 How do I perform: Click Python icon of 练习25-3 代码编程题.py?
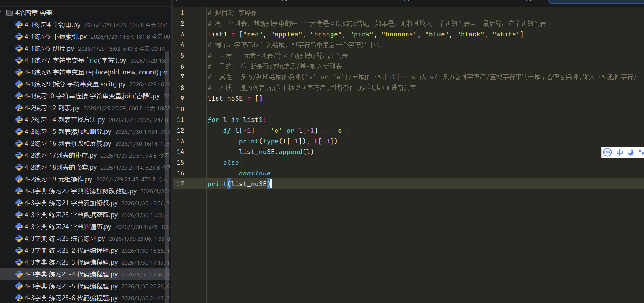point(19,262)
